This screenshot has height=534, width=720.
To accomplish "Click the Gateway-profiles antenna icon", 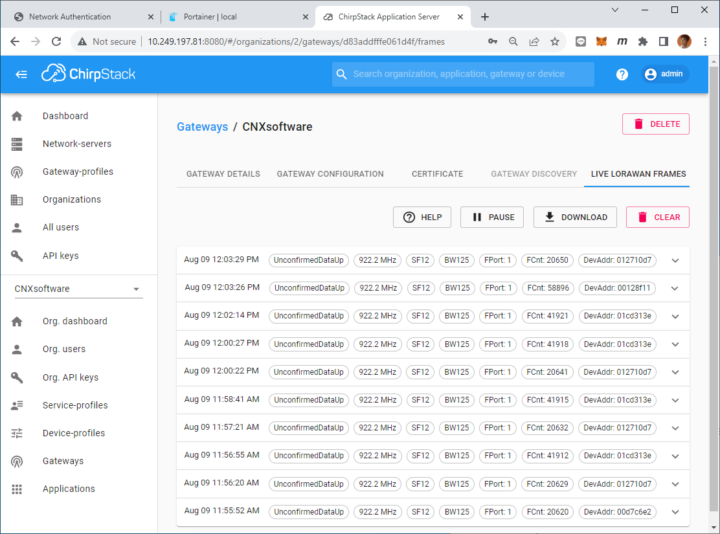I will click(17, 172).
